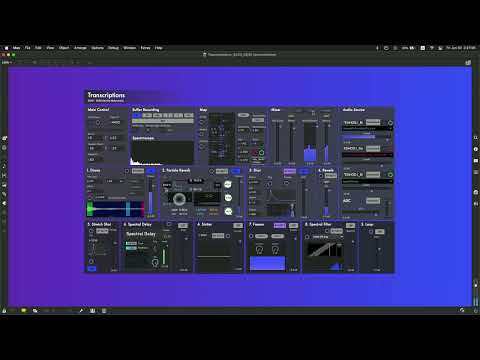
Task: Click the green circle in Map panel
Action: [x=262, y=153]
